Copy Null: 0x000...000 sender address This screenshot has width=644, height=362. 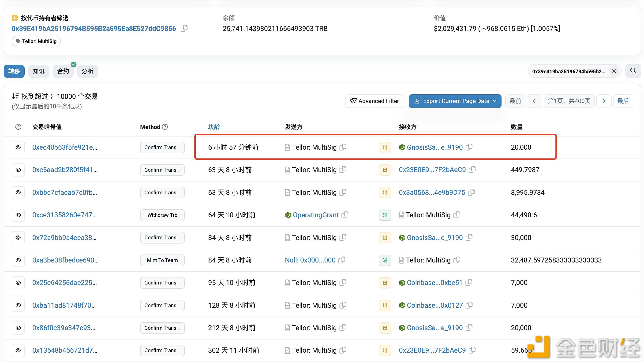click(342, 260)
